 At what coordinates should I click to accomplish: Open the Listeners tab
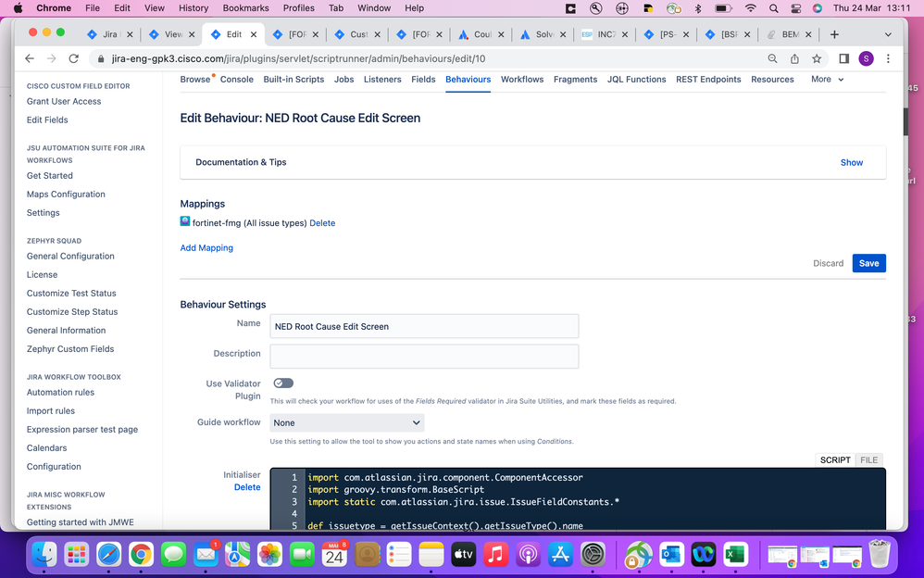tap(382, 79)
